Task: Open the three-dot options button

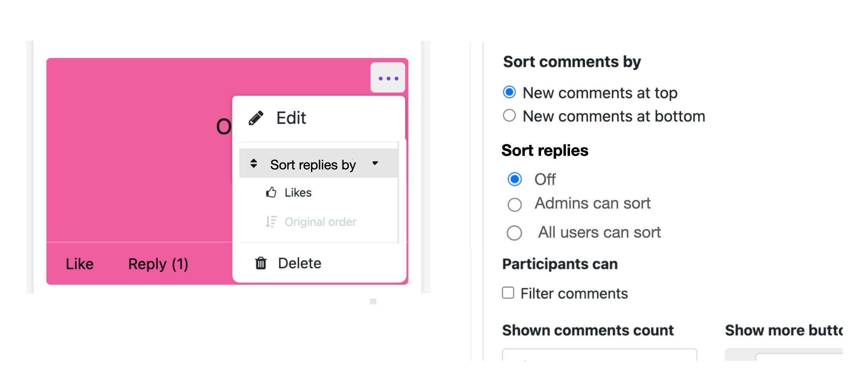Action: coord(388,78)
